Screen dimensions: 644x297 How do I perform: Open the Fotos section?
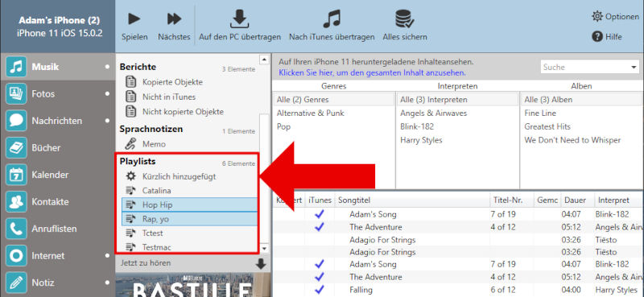click(x=57, y=93)
